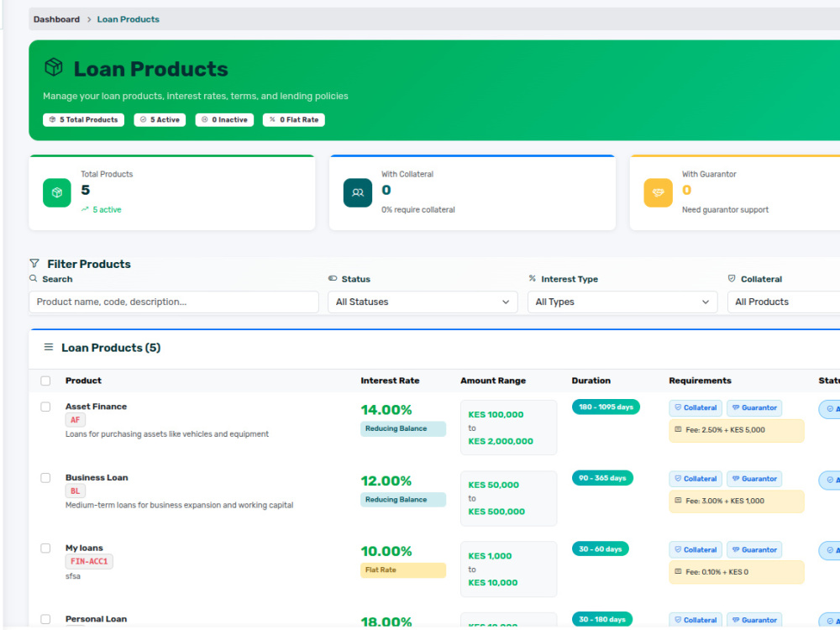
Task: Open the All Types interest dropdown
Action: coord(622,302)
